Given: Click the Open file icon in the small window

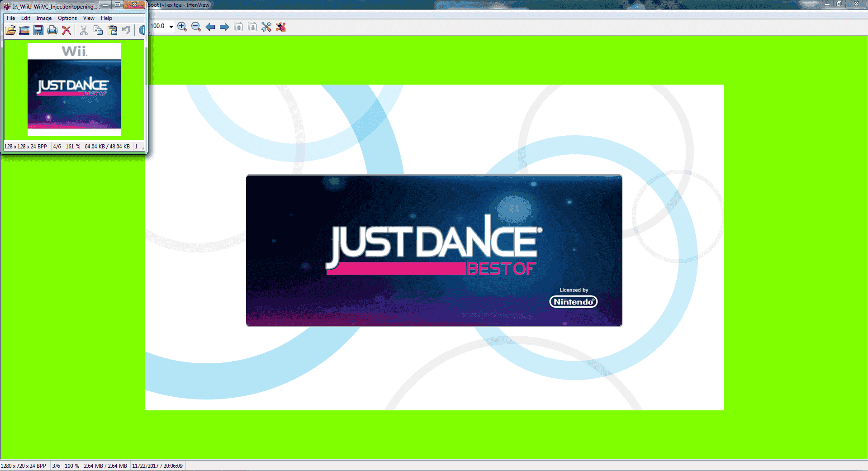Looking at the screenshot, I should [10, 30].
